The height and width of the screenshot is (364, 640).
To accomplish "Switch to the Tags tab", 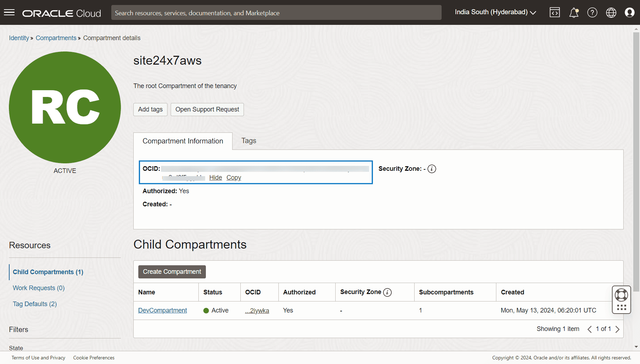I will click(x=249, y=141).
